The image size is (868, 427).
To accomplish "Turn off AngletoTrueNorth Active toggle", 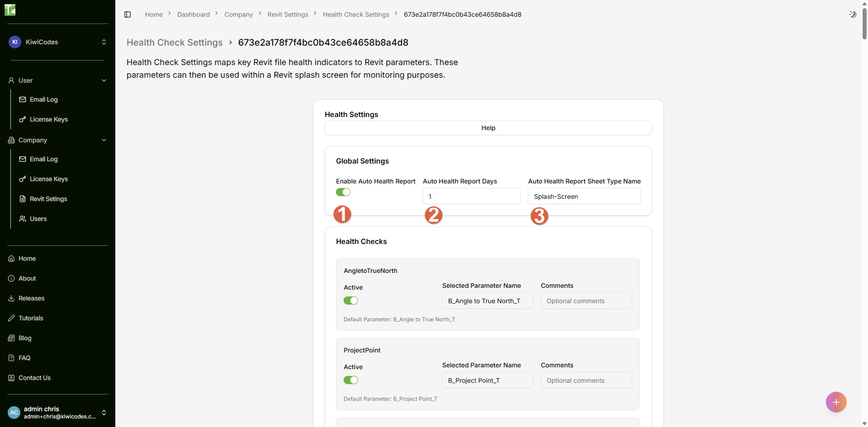I will coord(351,300).
